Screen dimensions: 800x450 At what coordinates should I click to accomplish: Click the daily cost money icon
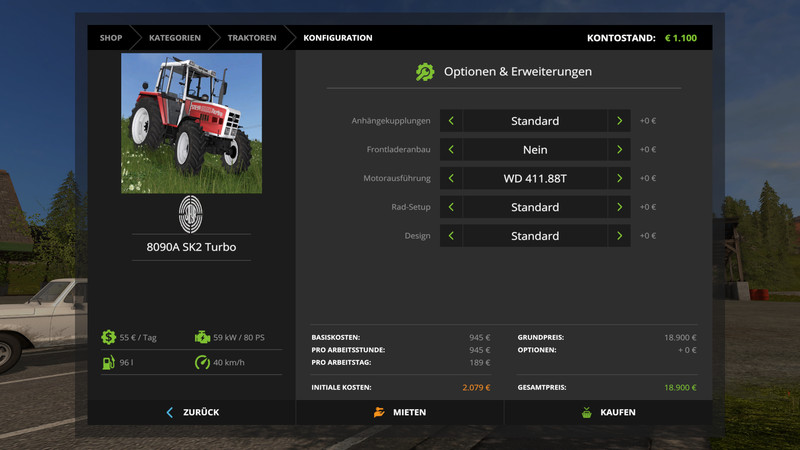[x=108, y=338]
